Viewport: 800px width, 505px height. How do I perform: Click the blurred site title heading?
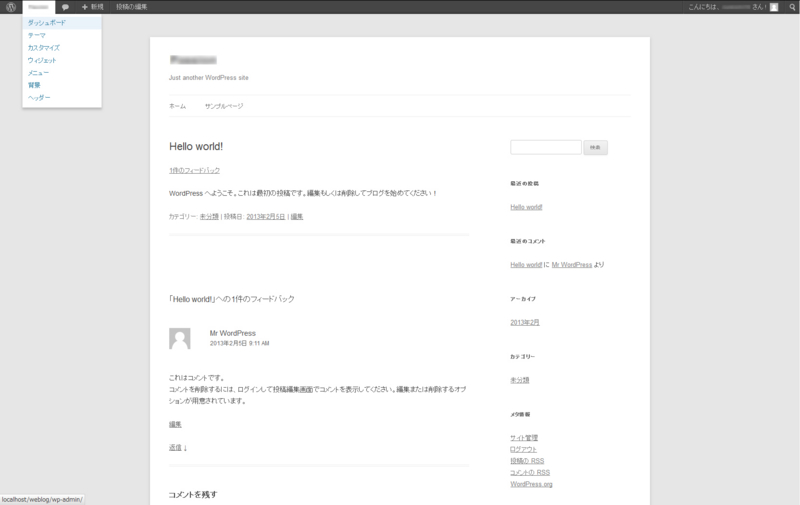point(193,60)
